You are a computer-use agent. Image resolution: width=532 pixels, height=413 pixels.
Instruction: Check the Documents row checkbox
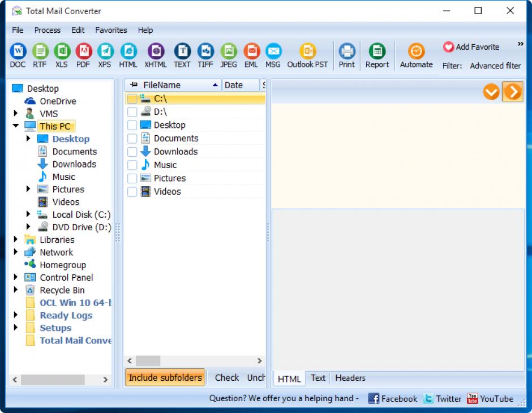[132, 139]
